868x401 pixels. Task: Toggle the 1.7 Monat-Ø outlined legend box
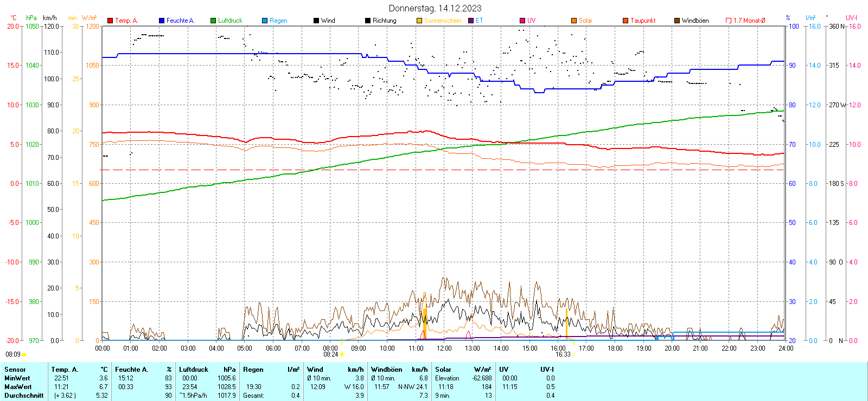click(729, 21)
